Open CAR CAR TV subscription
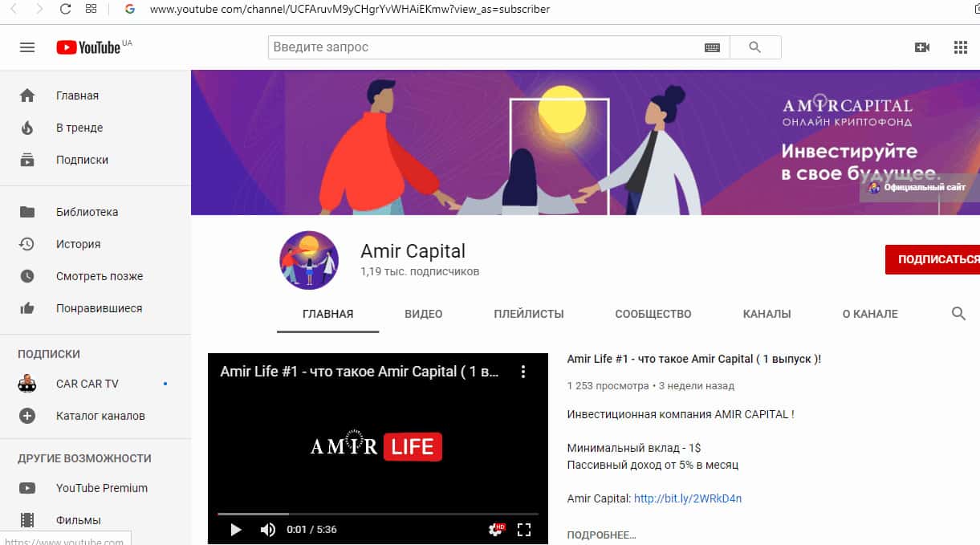 [x=96, y=384]
